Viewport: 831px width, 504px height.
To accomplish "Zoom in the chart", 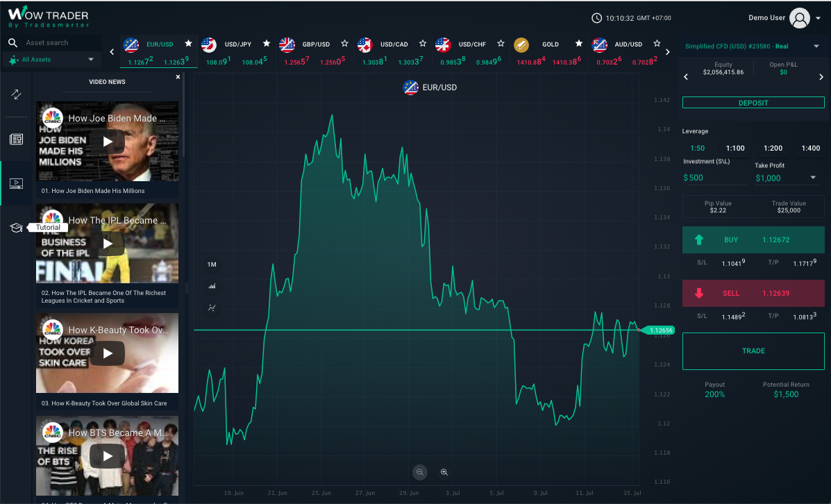I will (x=444, y=472).
